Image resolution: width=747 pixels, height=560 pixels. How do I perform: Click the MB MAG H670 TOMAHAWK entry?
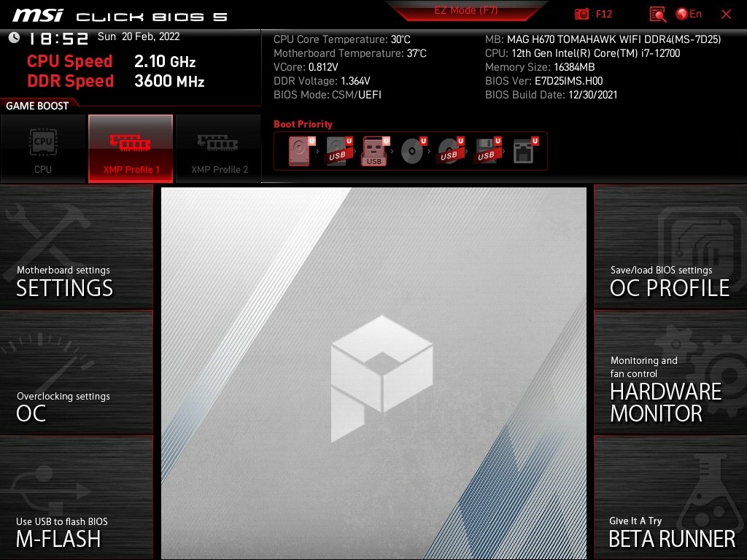click(603, 39)
